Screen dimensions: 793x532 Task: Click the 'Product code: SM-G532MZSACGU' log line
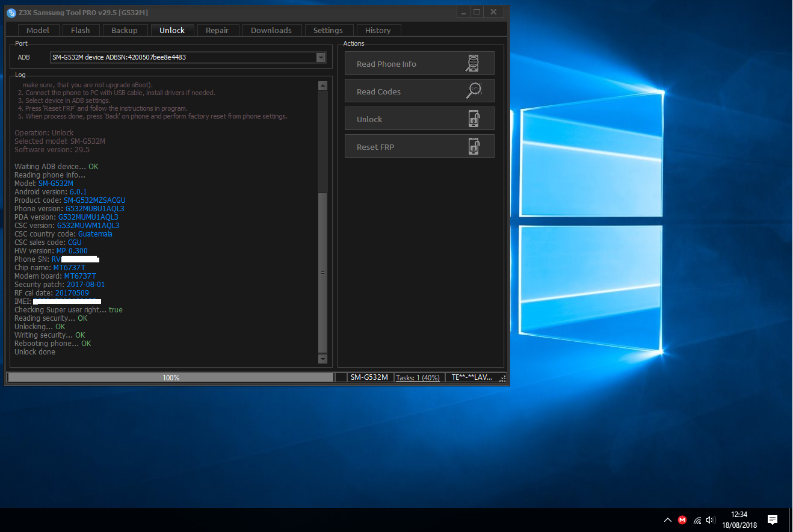[x=70, y=200]
